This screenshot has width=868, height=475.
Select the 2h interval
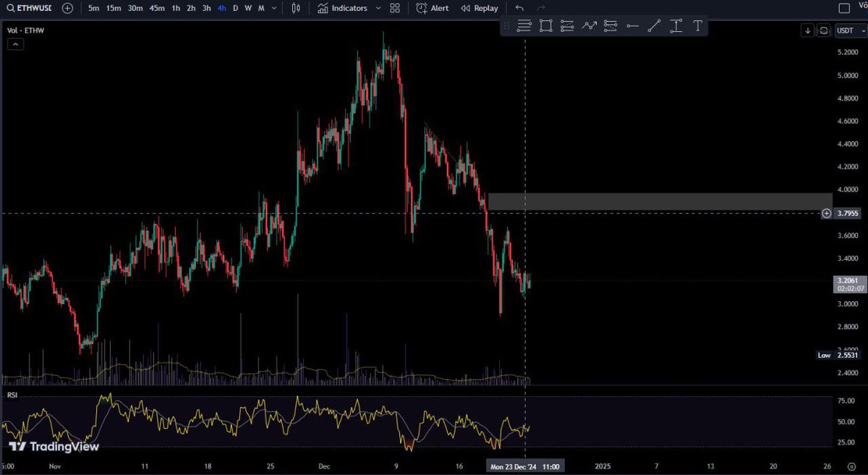[191, 8]
